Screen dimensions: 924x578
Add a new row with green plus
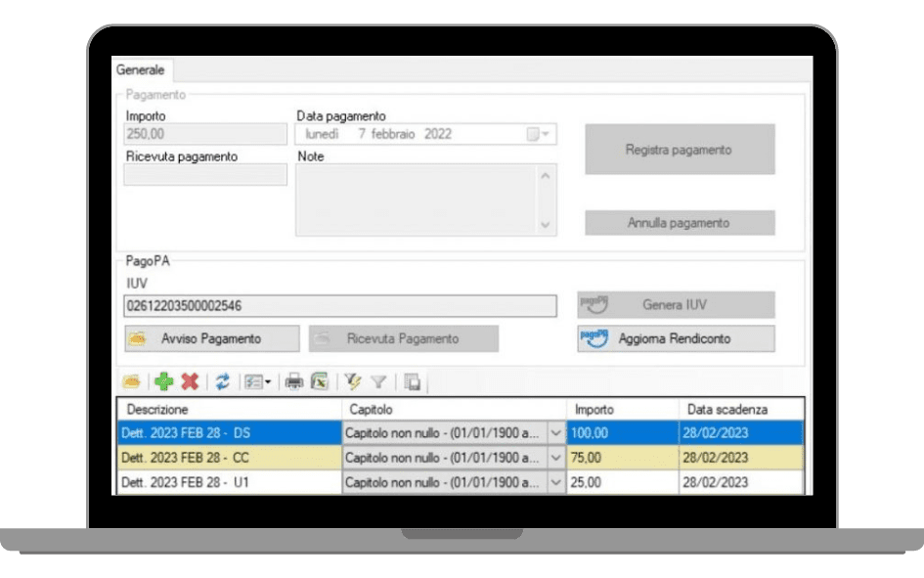164,382
